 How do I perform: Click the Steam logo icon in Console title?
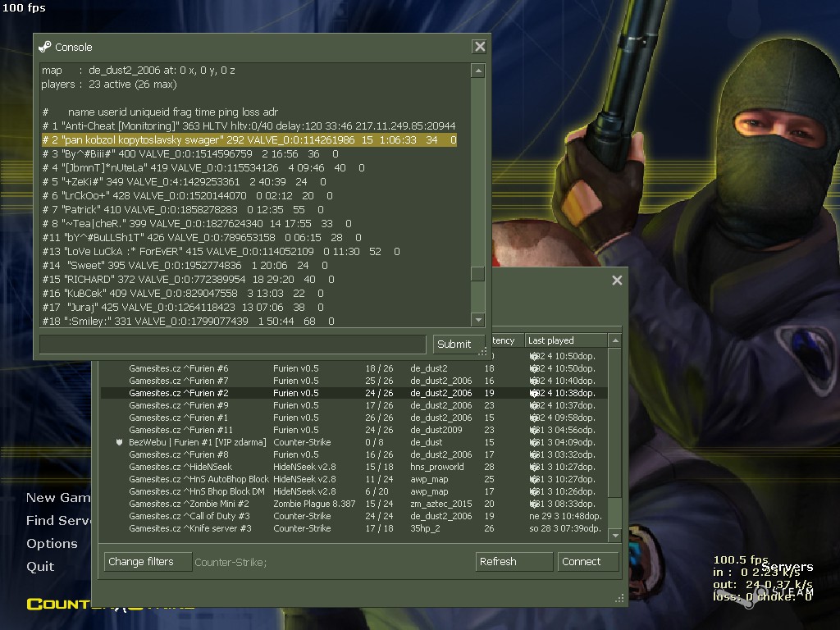click(45, 47)
